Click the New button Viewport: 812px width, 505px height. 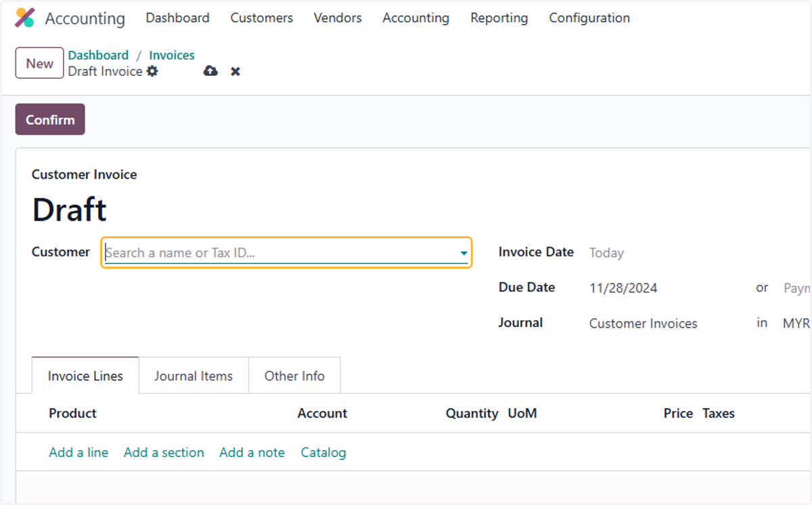(x=39, y=63)
